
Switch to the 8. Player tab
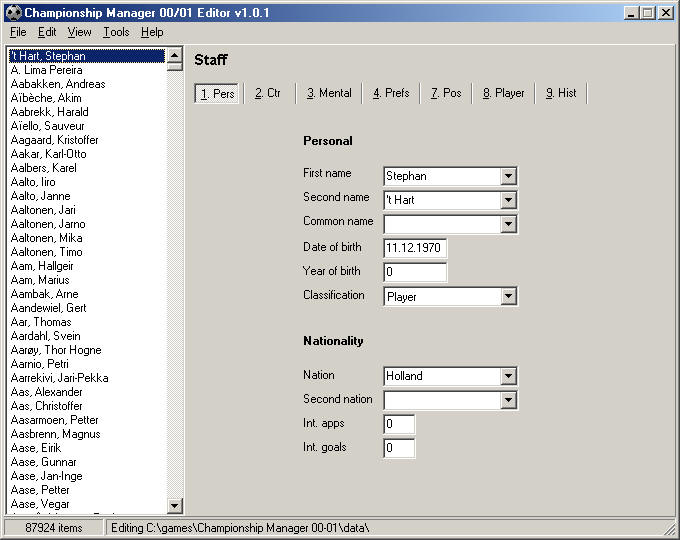point(503,93)
